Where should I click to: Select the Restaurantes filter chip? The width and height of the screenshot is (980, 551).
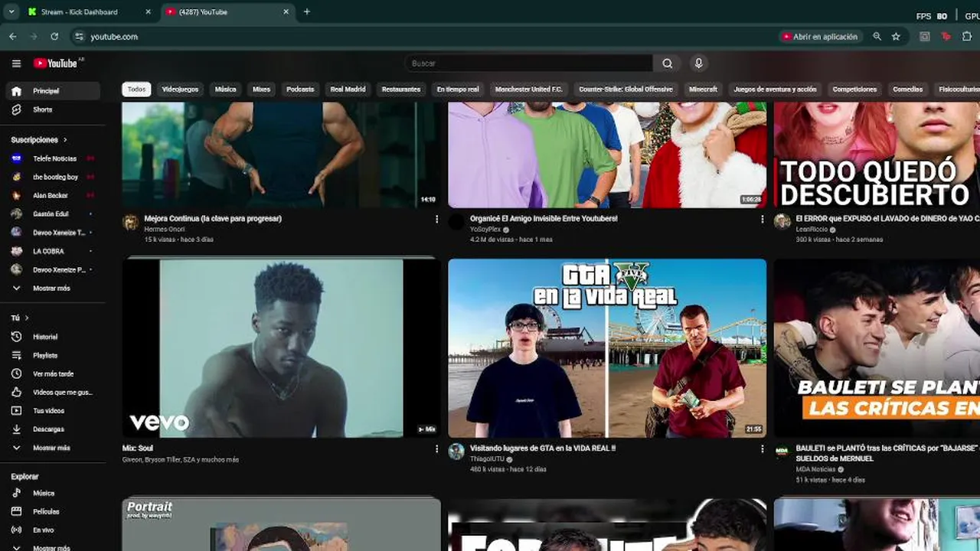(401, 90)
